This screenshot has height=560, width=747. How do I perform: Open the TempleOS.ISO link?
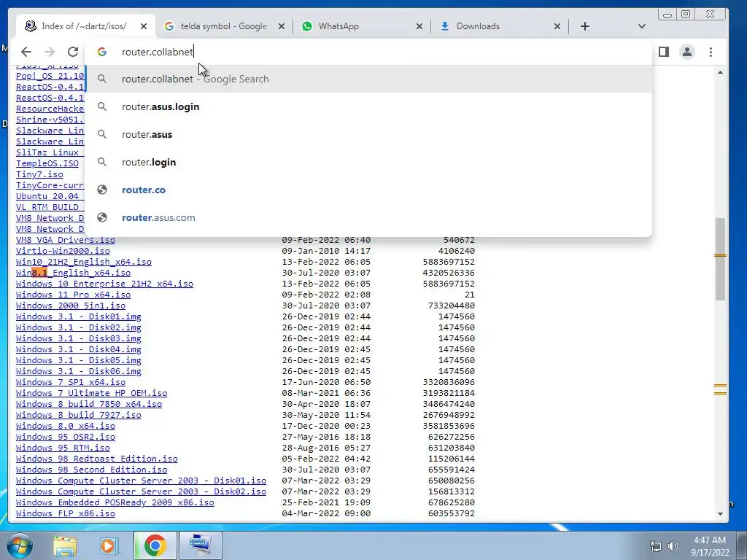point(47,163)
